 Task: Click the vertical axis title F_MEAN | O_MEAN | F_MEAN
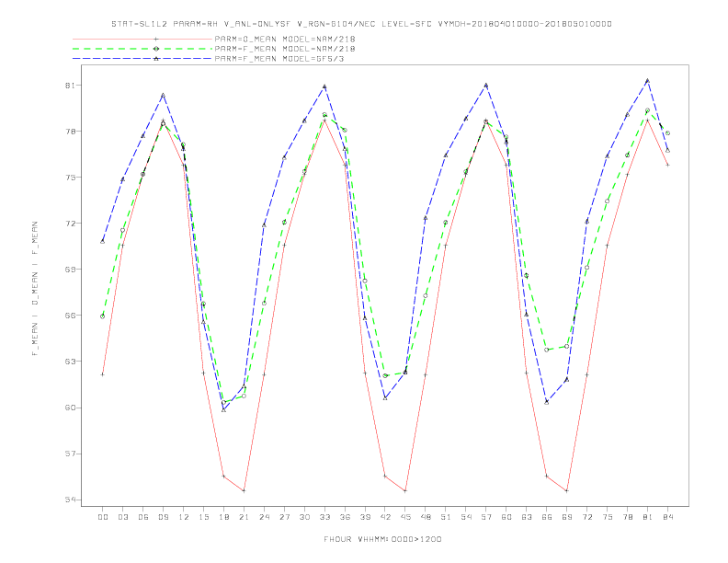[35, 289]
